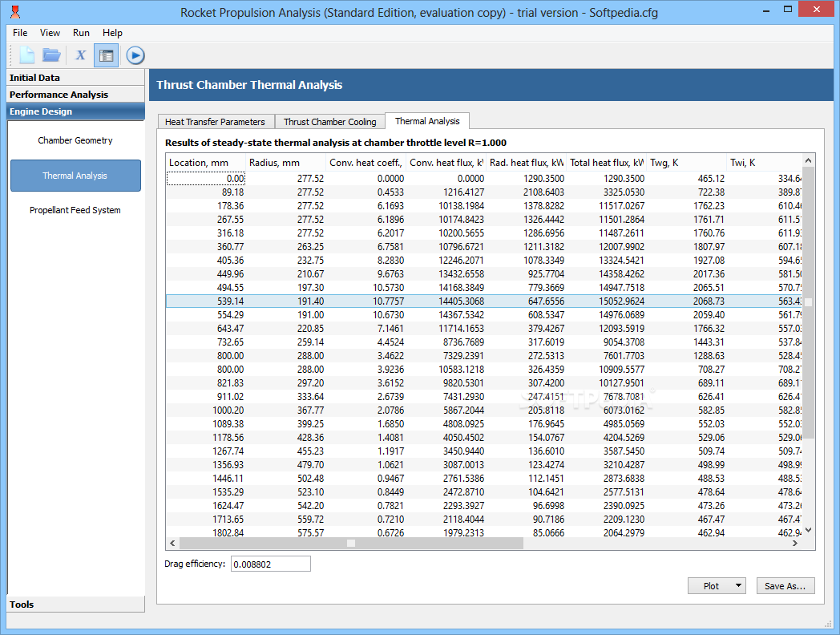Open the Run menu

coord(81,33)
